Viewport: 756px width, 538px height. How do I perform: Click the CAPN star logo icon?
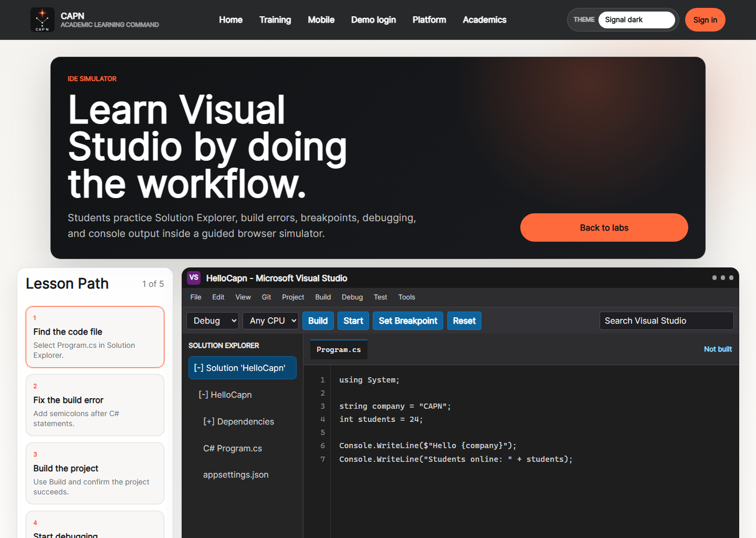coord(43,20)
